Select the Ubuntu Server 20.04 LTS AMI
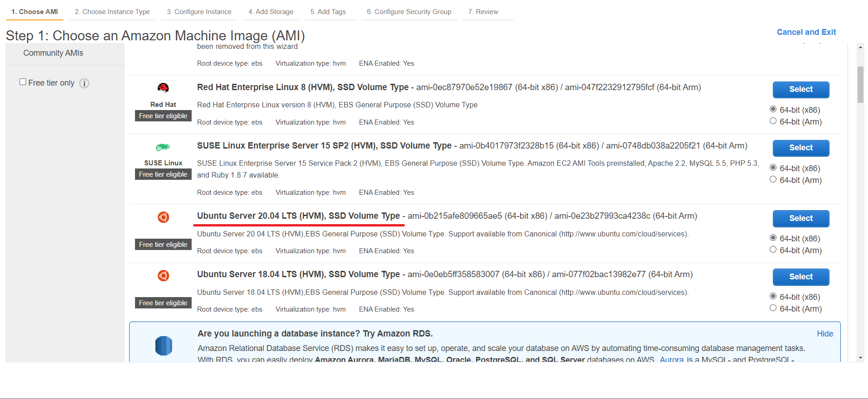The width and height of the screenshot is (868, 399). click(x=801, y=218)
